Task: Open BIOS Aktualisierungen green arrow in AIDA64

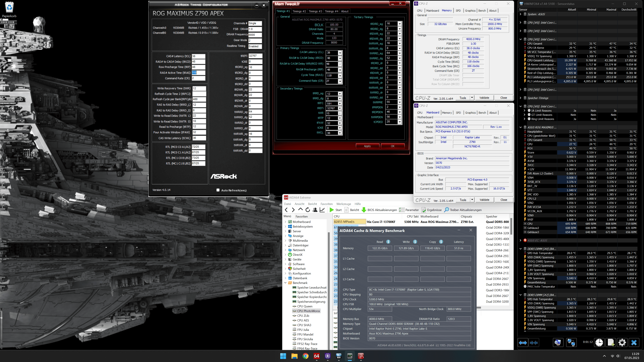Action: pos(364,210)
